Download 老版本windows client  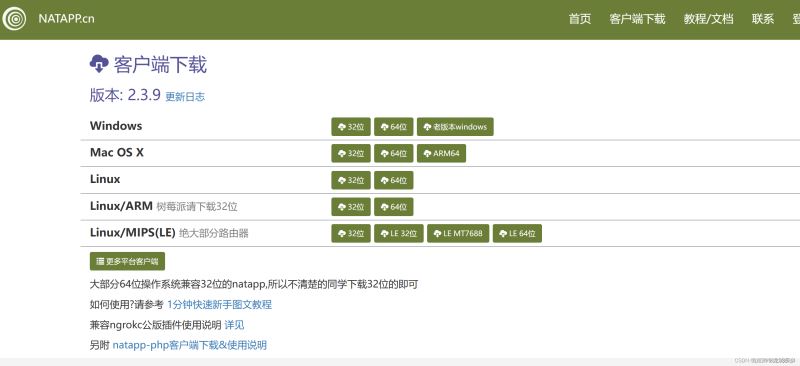455,127
